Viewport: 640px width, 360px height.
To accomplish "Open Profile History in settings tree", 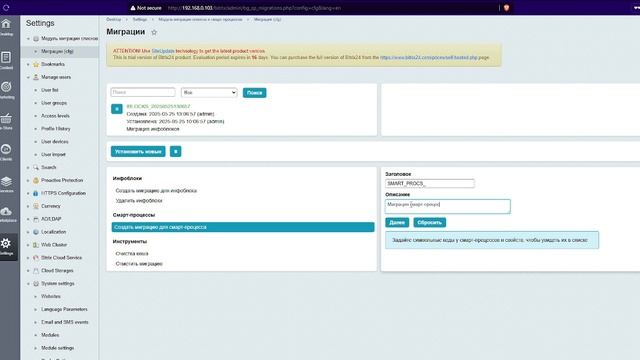I will coord(56,129).
